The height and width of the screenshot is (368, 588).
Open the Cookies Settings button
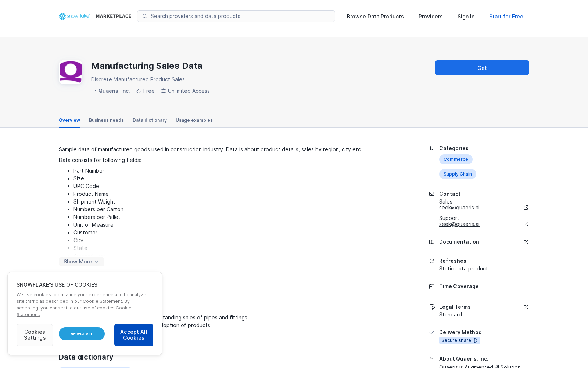click(x=35, y=335)
